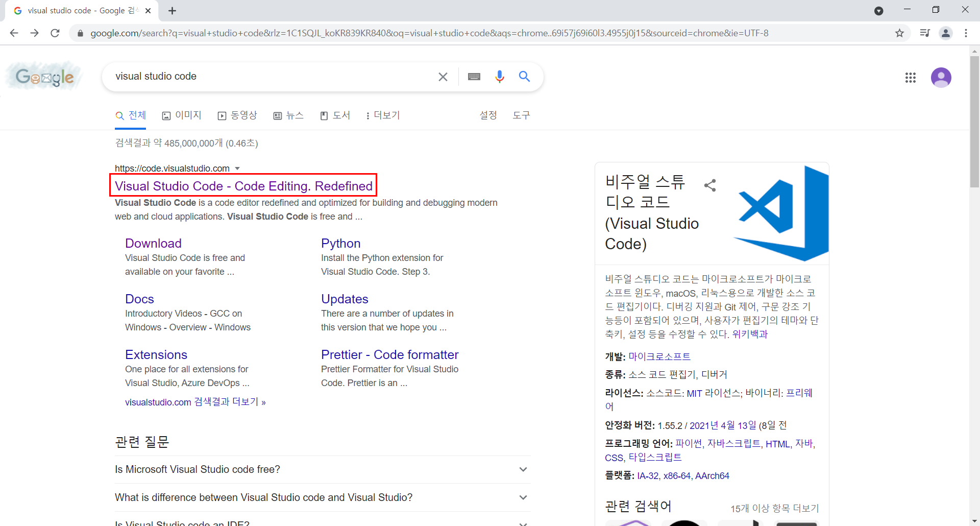This screenshot has height=526, width=980.
Task: Click the vertical page scrollbar thumb
Action: 974,122
